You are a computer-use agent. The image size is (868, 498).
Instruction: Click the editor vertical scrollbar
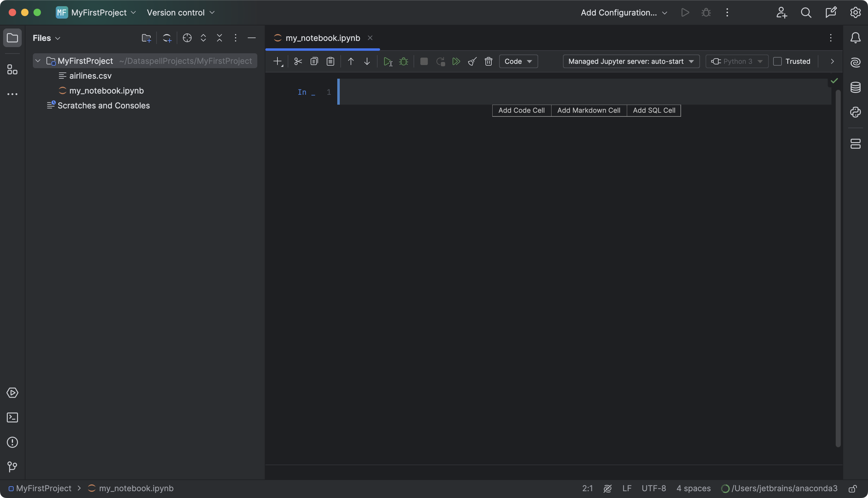pyautogui.click(x=838, y=268)
